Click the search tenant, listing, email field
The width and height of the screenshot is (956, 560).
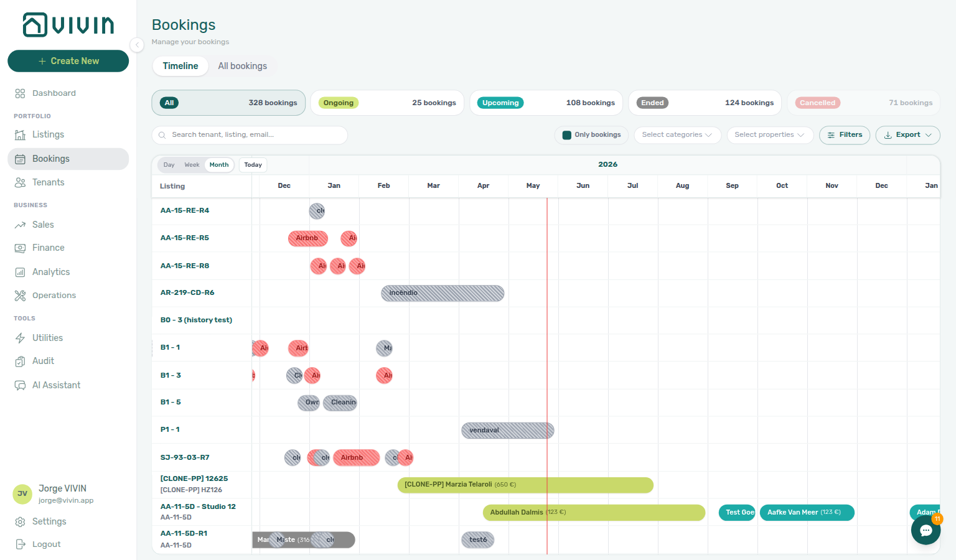click(250, 135)
